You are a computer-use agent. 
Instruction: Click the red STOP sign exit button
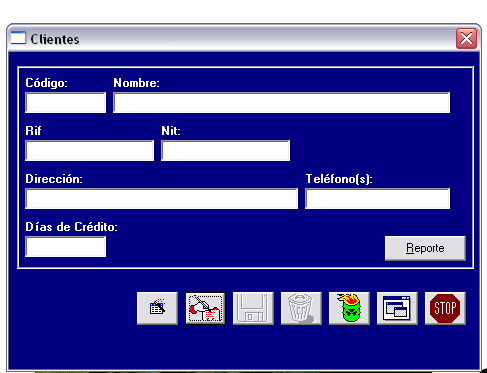pyautogui.click(x=445, y=308)
